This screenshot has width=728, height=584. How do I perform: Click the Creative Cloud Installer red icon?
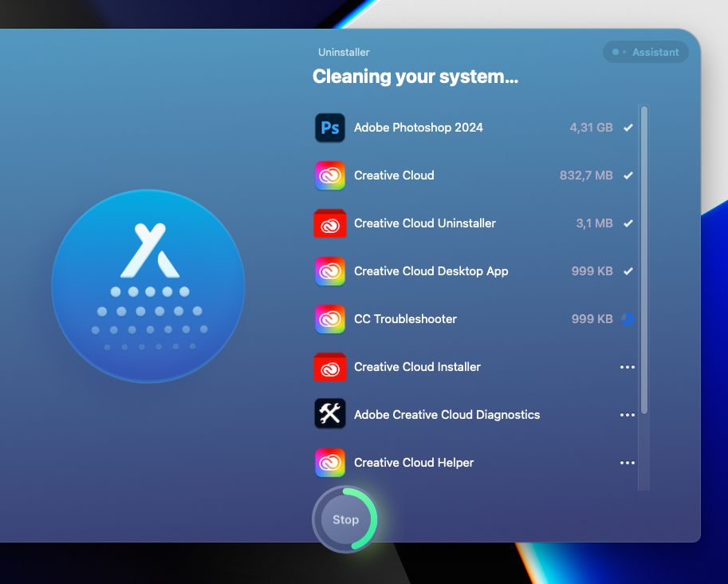(x=329, y=367)
